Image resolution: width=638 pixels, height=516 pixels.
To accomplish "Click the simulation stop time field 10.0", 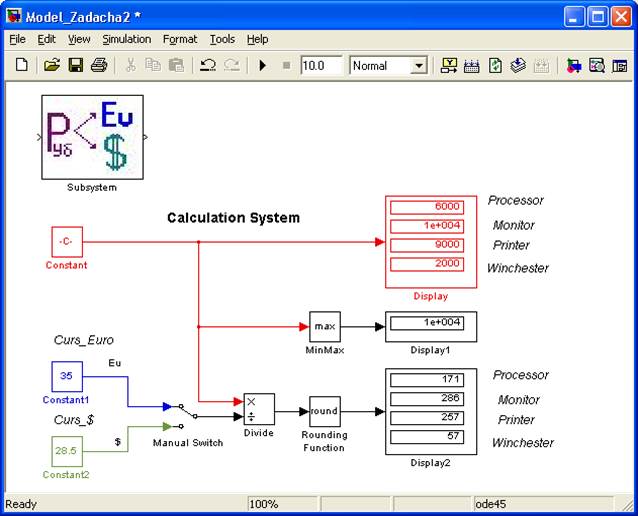I will pyautogui.click(x=321, y=66).
